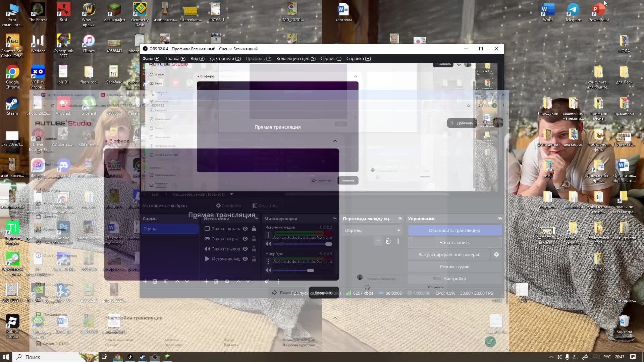Add a new scene transition with plus icon

(378, 241)
